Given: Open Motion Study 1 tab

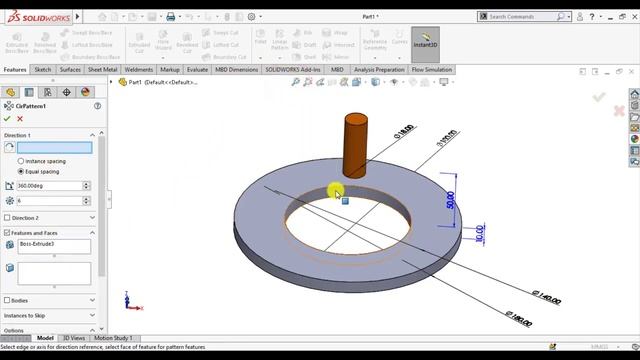Looking at the screenshot, I should pyautogui.click(x=113, y=338).
